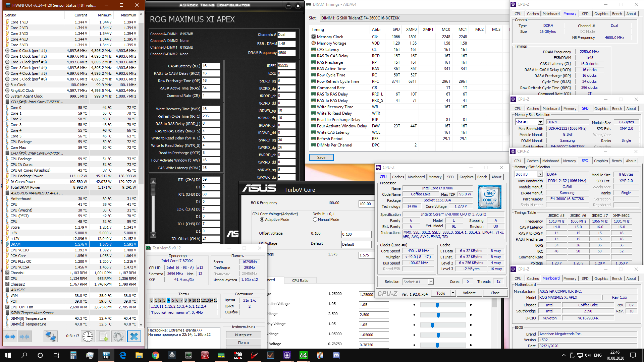Open Chrome from the taskbar
This screenshot has height=362, width=644.
point(155,355)
